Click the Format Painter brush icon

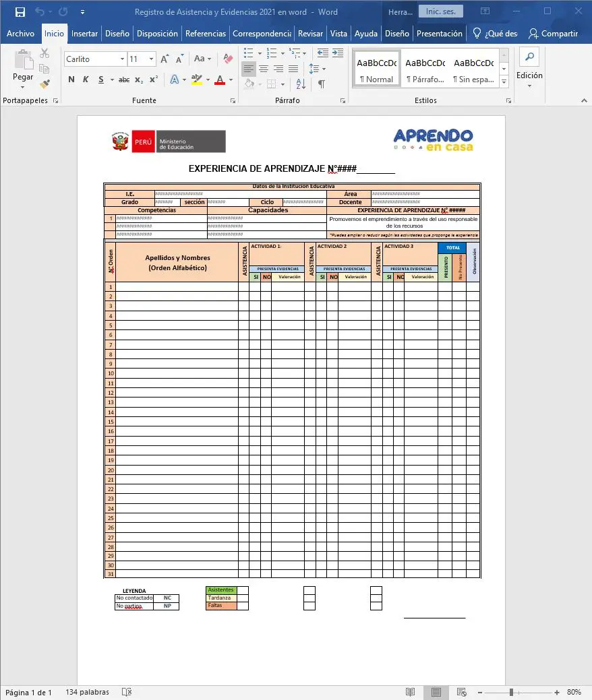click(x=45, y=84)
